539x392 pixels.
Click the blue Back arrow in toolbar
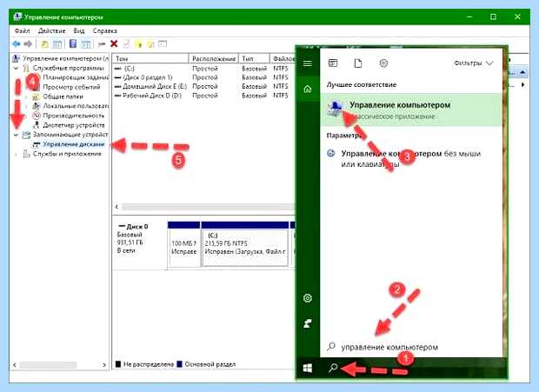(17, 44)
